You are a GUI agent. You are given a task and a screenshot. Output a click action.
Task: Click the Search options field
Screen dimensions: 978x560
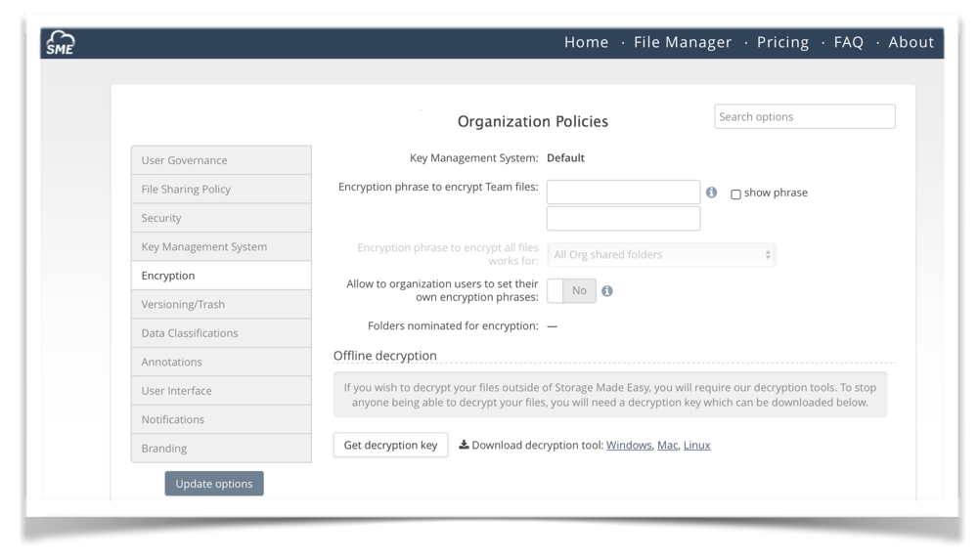point(804,117)
